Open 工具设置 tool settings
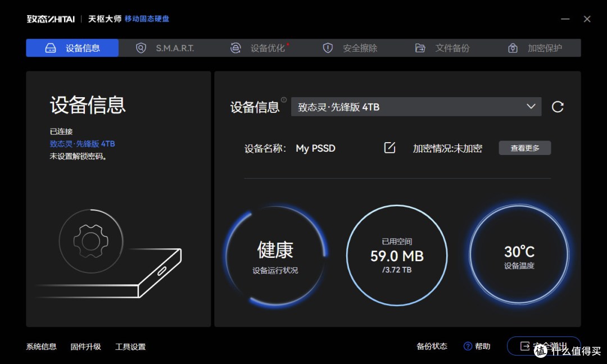This screenshot has height=364, width=607. [x=130, y=347]
